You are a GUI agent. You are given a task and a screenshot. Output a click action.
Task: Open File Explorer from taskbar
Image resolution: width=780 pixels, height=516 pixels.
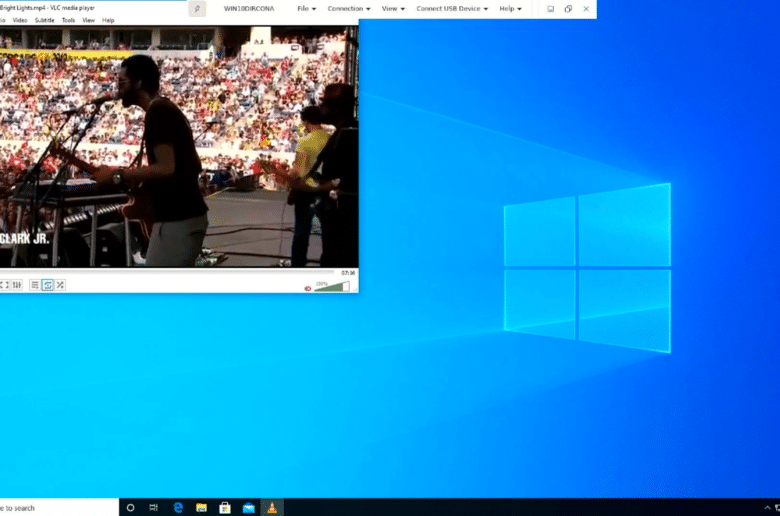[x=201, y=508]
